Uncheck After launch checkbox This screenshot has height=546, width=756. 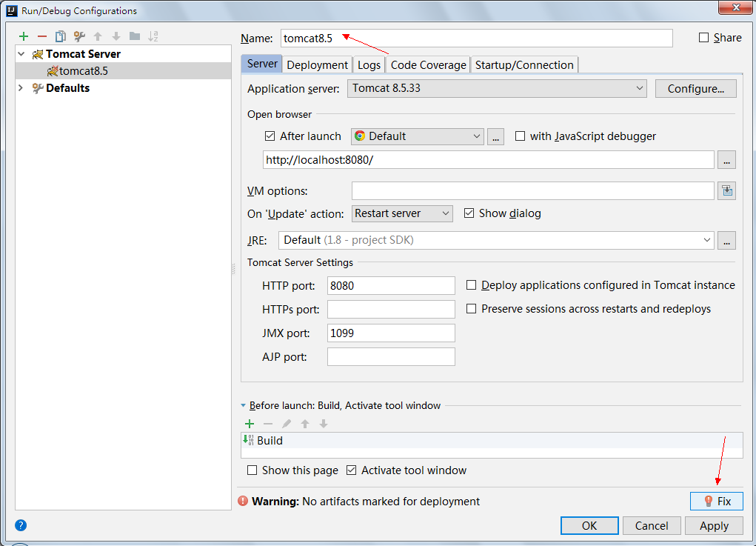[x=270, y=136]
